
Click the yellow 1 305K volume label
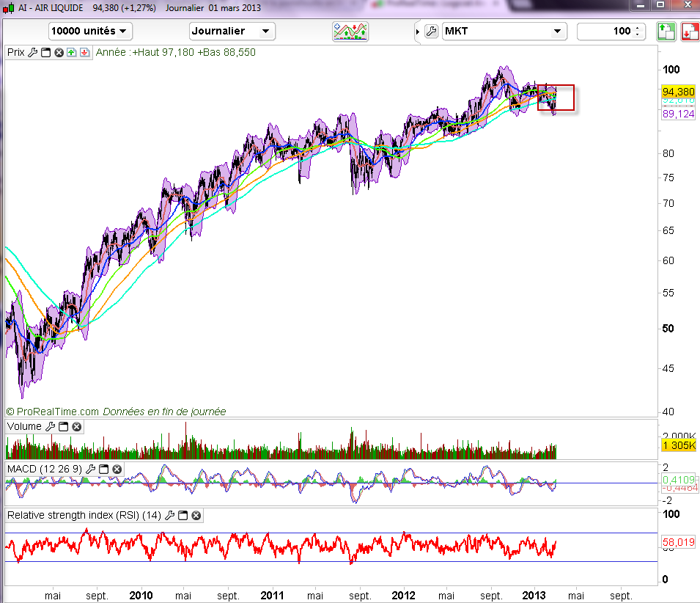(x=679, y=445)
